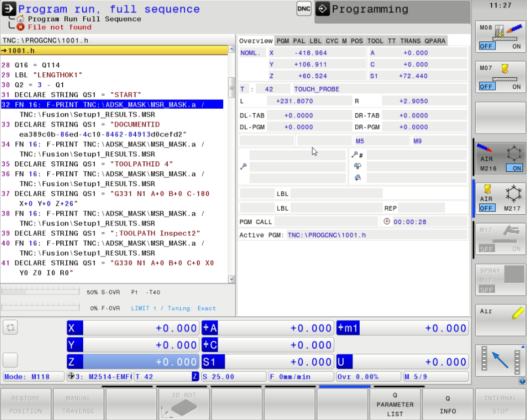This screenshot has width=527, height=420.
Task: Open the PAL status tab
Action: tap(299, 41)
